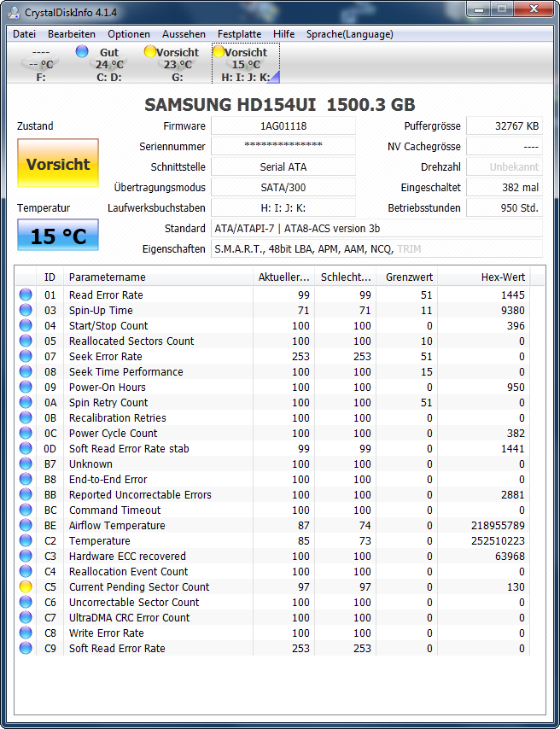560x729 pixels.
Task: Click the status icon for Spin-Up Time
Action: click(26, 310)
